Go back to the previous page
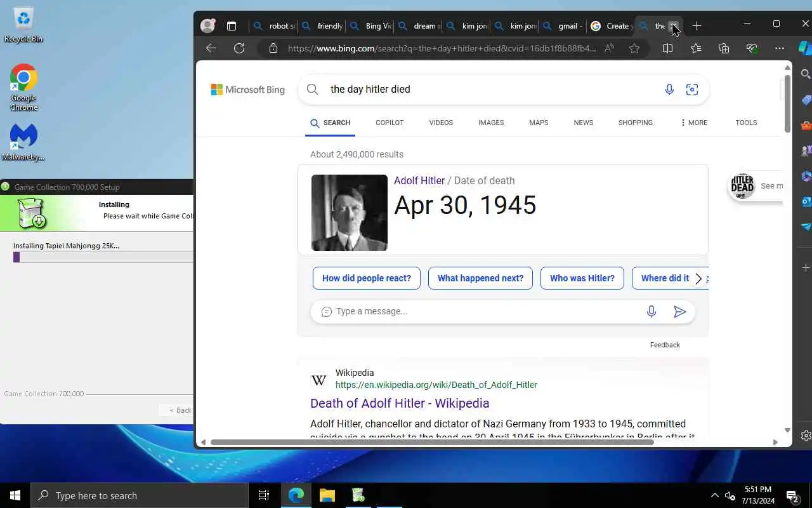Screen dimensions: 812x508 tap(211, 48)
